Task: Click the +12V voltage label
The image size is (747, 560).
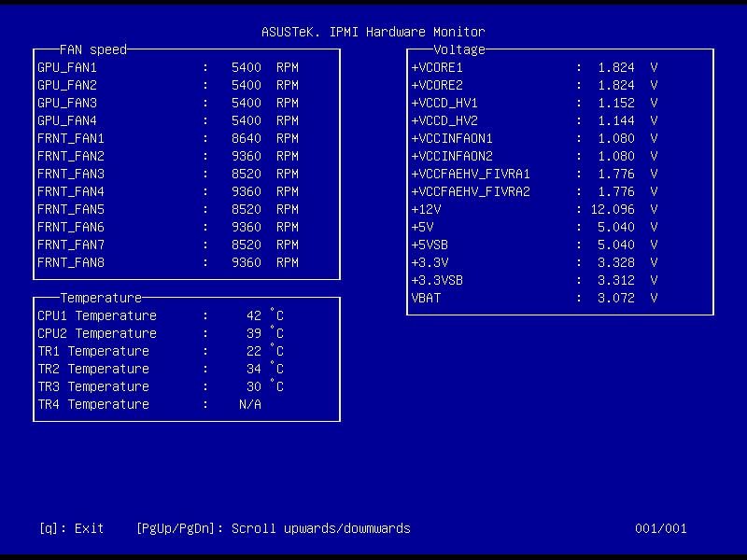Action: click(426, 209)
